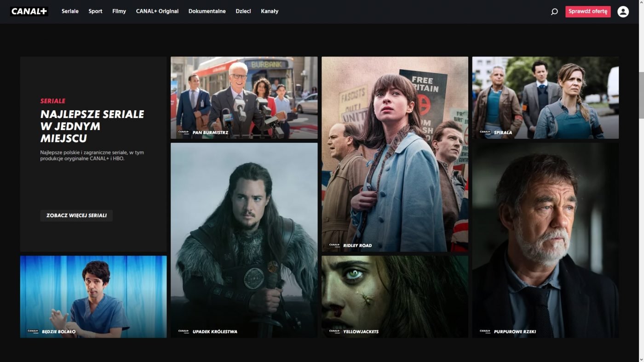
Task: Open the user account profile icon
Action: tap(623, 11)
